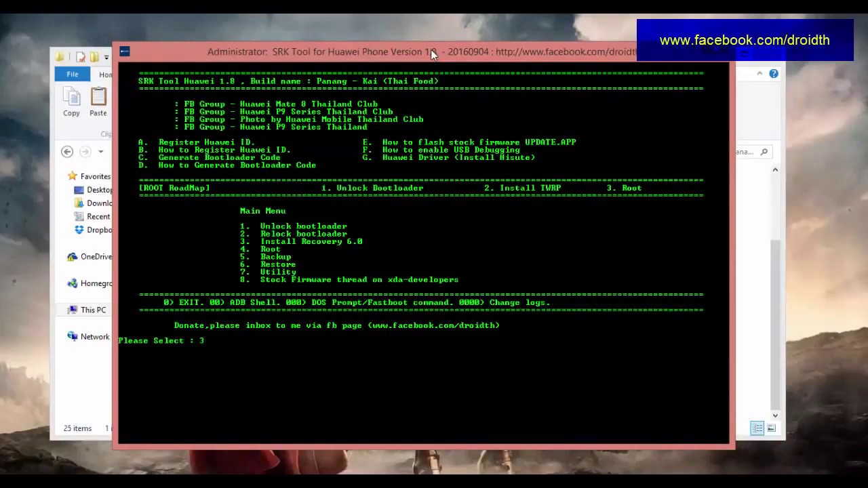Click '4. Root' in Main Menu
The image size is (868, 488).
point(260,249)
